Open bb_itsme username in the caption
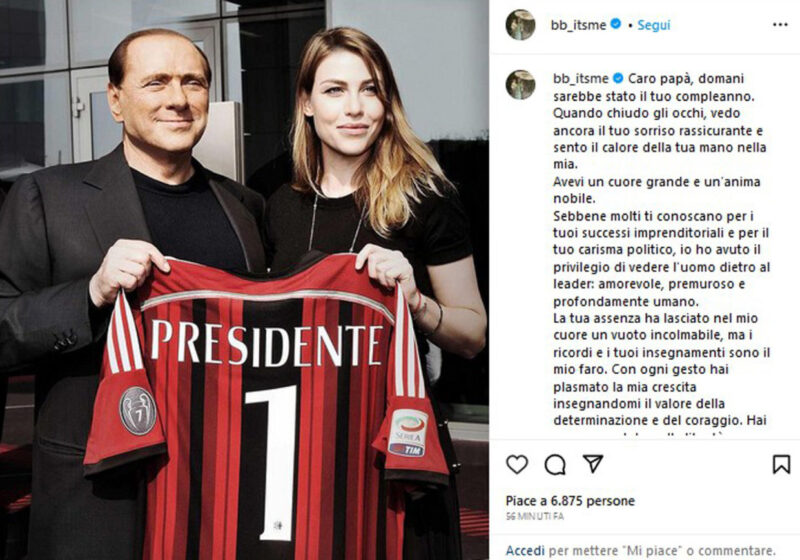Screen dimensions: 800x560 [581, 79]
